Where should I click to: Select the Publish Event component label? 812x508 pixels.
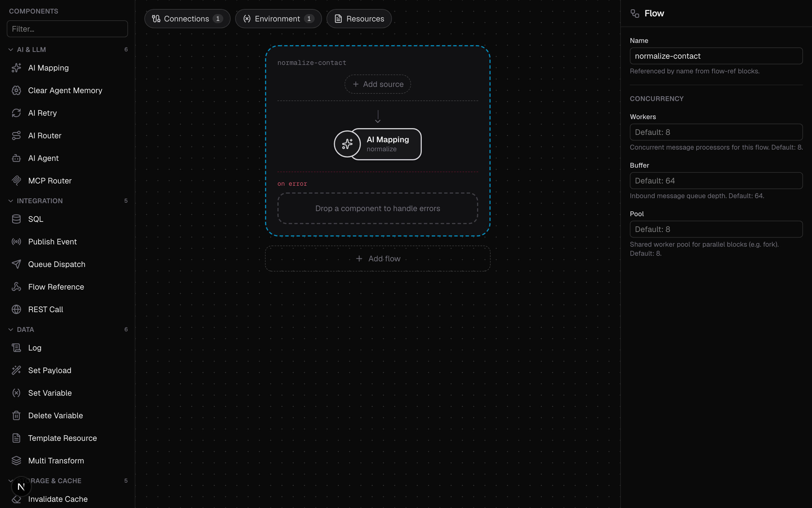click(52, 242)
